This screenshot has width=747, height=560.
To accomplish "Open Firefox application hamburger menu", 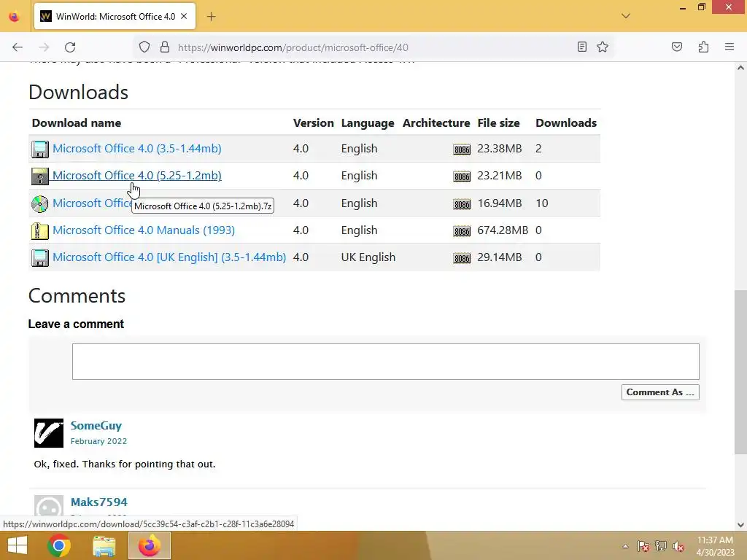I will (729, 47).
